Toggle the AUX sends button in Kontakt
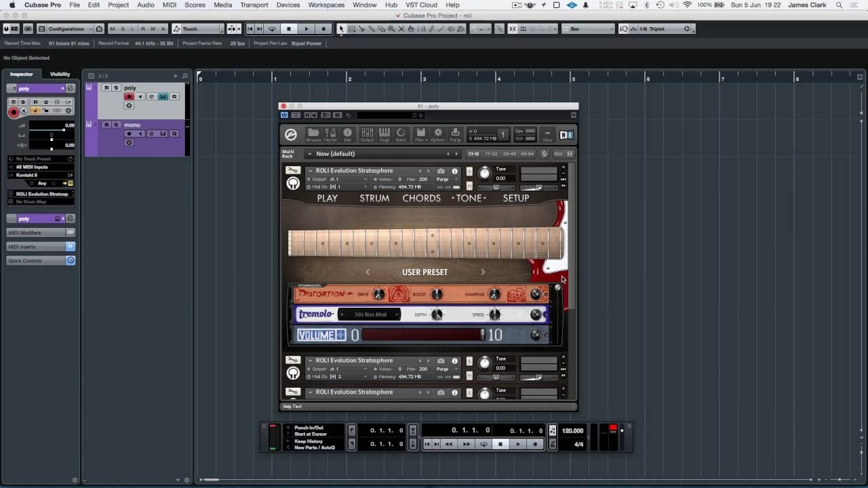This screenshot has height=488, width=868. 559,154
